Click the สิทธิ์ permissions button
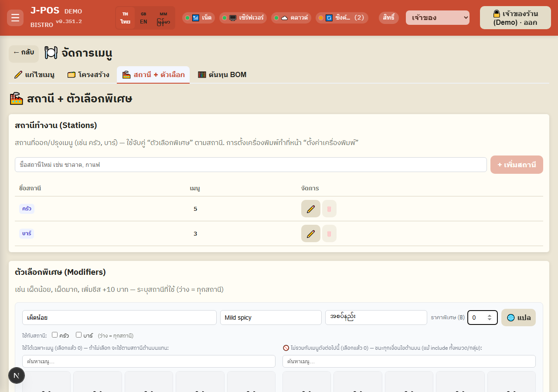Image resolution: width=558 pixels, height=392 pixels. point(389,18)
